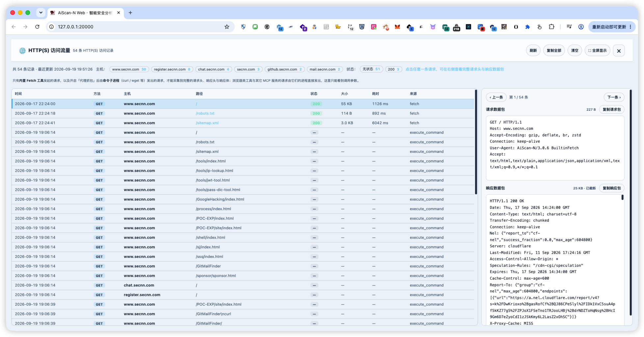The height and width of the screenshot is (337, 644).
Task: Filter by host www.secnn.com chip
Action: click(x=129, y=69)
